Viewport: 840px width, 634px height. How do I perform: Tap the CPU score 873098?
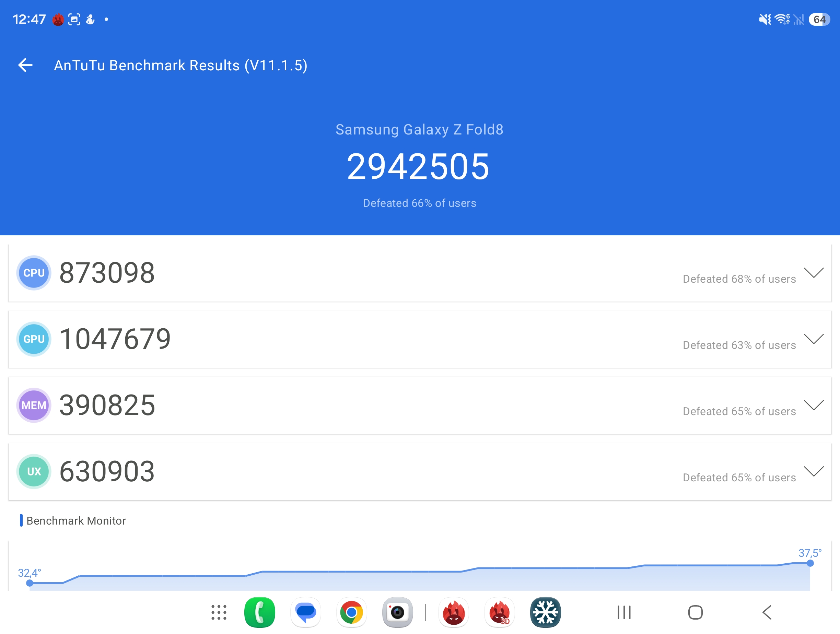coord(107,273)
